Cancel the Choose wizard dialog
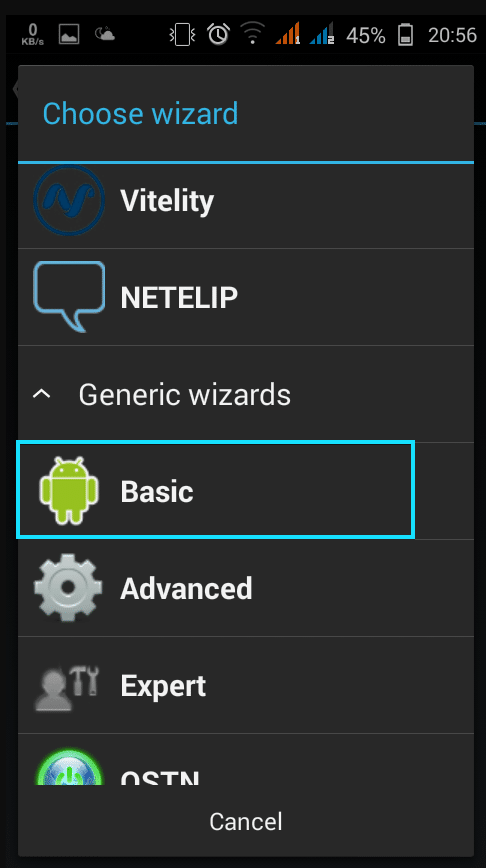The image size is (486, 868). 246,822
